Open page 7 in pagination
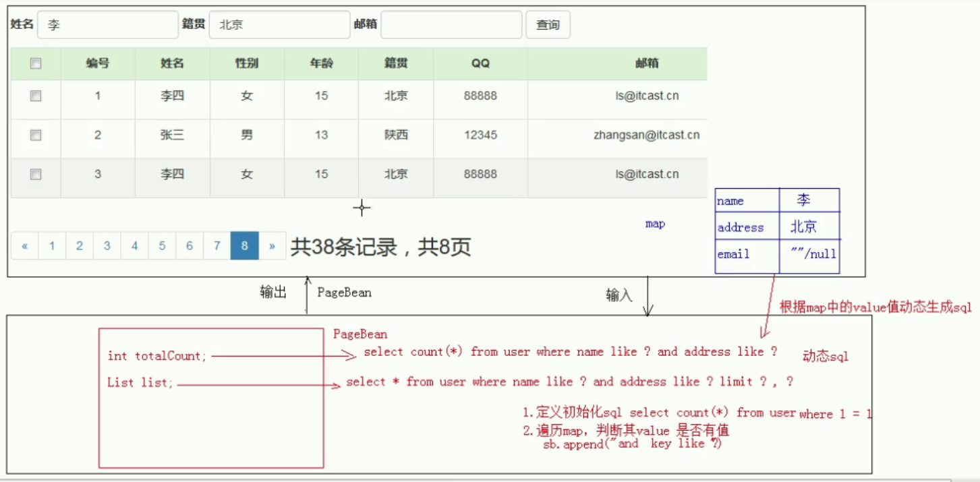The height and width of the screenshot is (482, 980). tap(217, 246)
